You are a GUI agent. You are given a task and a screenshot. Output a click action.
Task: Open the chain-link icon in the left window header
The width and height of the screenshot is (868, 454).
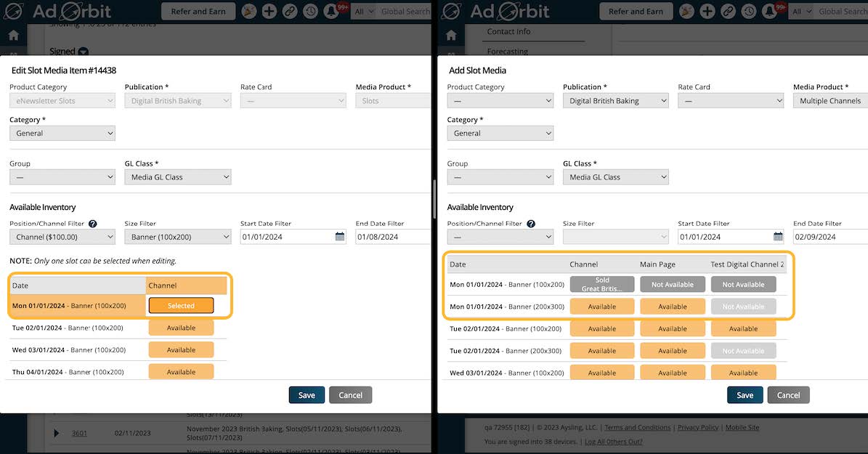pyautogui.click(x=290, y=11)
